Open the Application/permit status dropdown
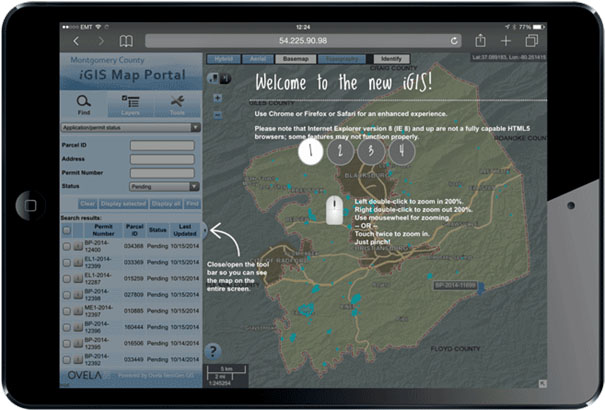This screenshot has height=410, width=605. coord(131,127)
